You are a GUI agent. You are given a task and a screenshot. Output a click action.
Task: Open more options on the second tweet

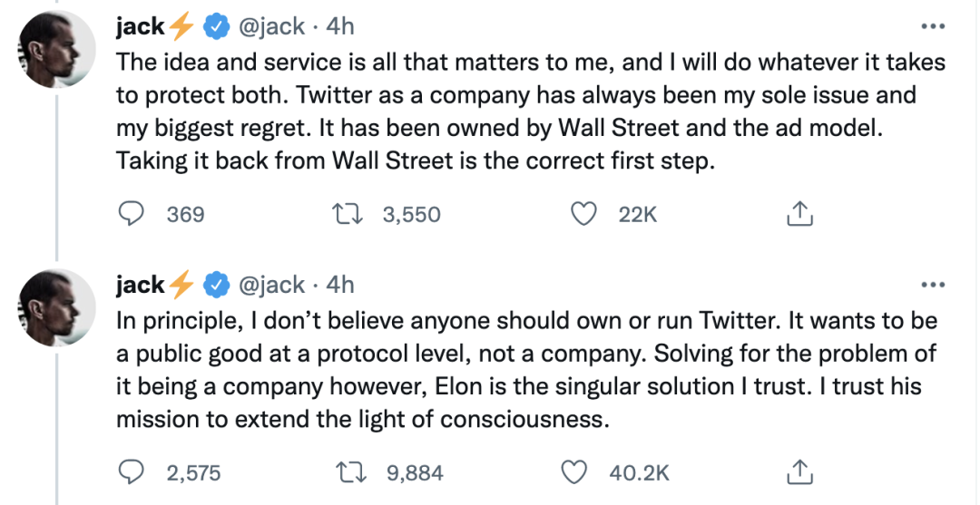pos(933,285)
